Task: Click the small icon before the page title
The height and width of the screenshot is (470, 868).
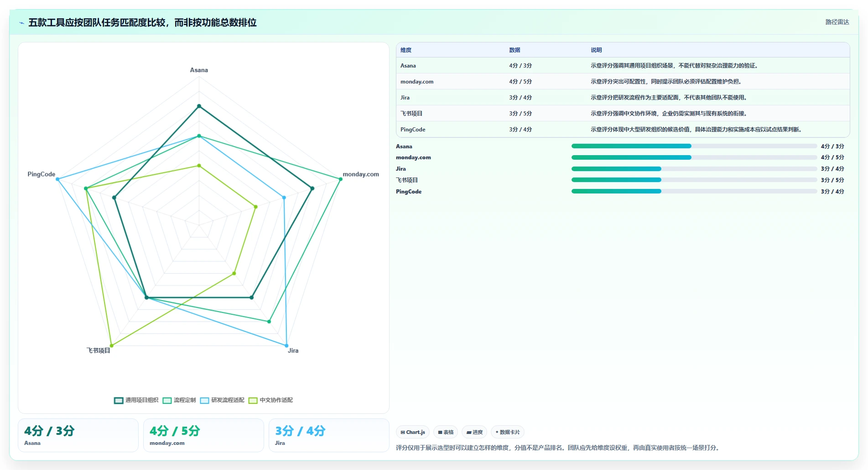Action: pos(21,23)
